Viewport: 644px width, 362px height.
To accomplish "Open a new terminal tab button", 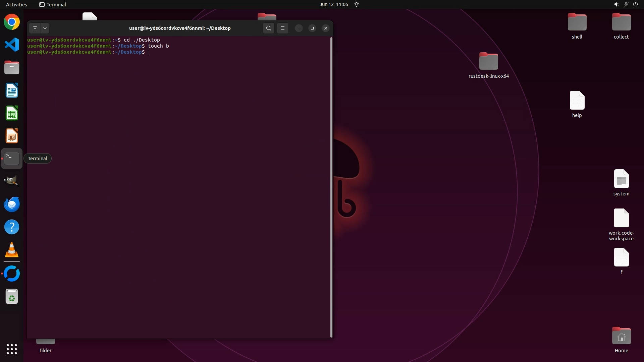I will [35, 28].
